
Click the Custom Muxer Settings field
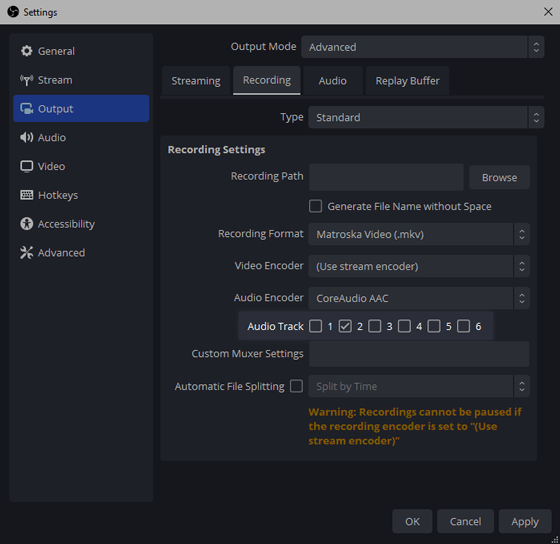[x=419, y=354]
